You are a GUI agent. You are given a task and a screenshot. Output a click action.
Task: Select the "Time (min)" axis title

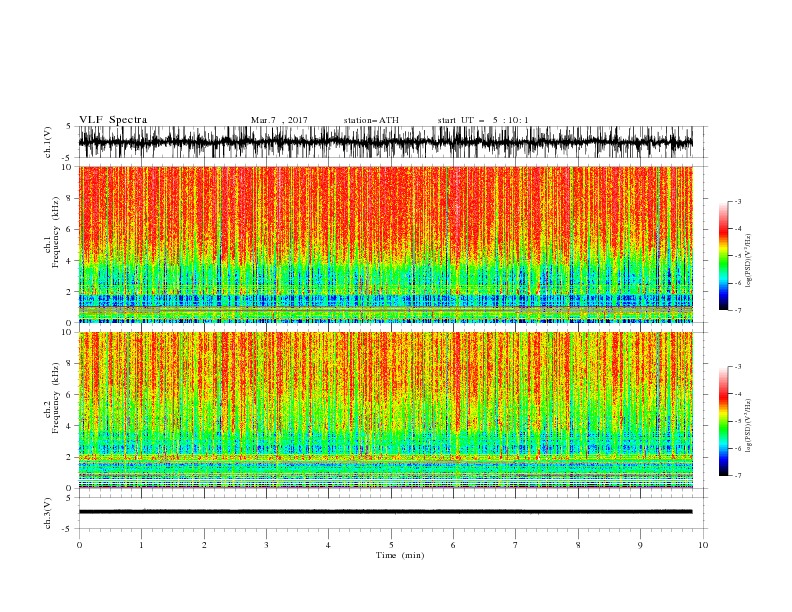400,555
